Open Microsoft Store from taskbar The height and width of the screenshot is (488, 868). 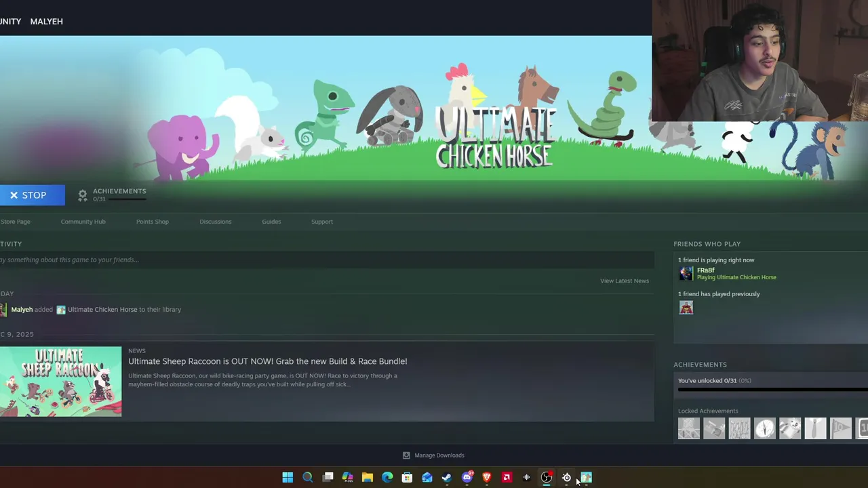408,478
